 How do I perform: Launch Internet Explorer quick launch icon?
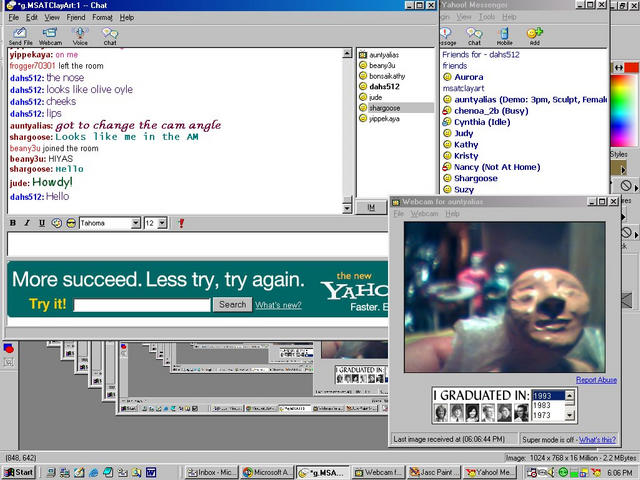tap(93, 473)
